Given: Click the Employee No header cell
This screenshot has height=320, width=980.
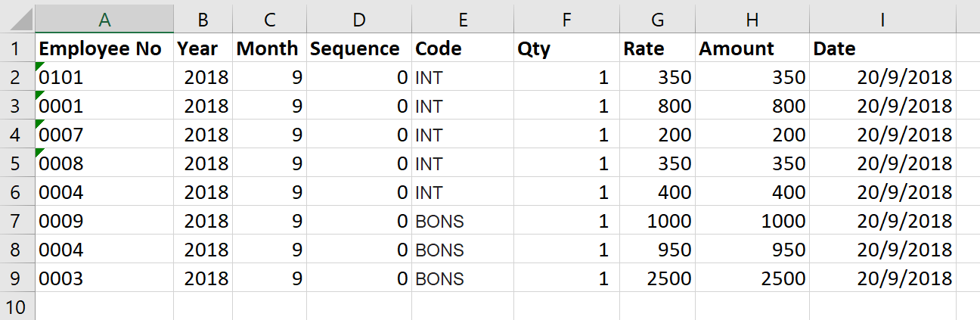Looking at the screenshot, I should 104,49.
